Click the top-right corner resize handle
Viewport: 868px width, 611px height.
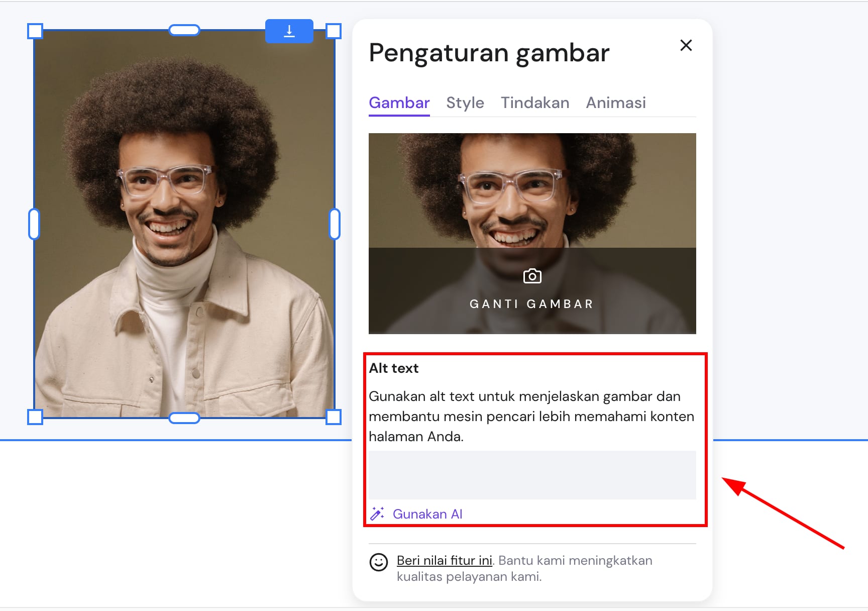334,31
